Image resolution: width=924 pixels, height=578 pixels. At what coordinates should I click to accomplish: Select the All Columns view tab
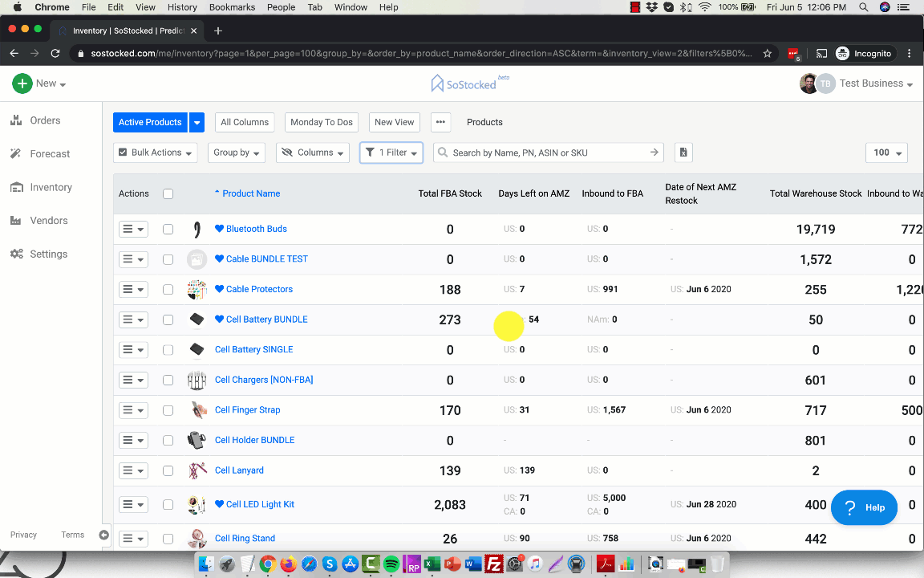coord(245,122)
